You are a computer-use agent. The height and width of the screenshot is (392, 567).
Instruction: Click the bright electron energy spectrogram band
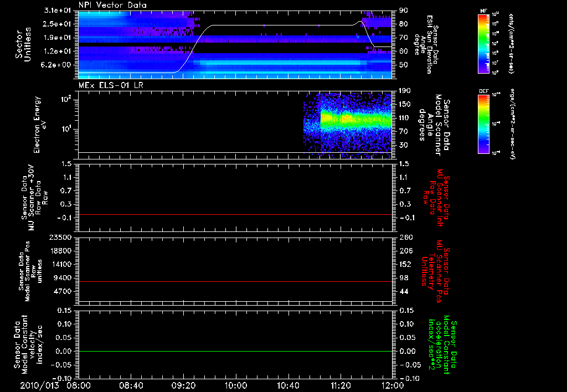[x=356, y=120]
